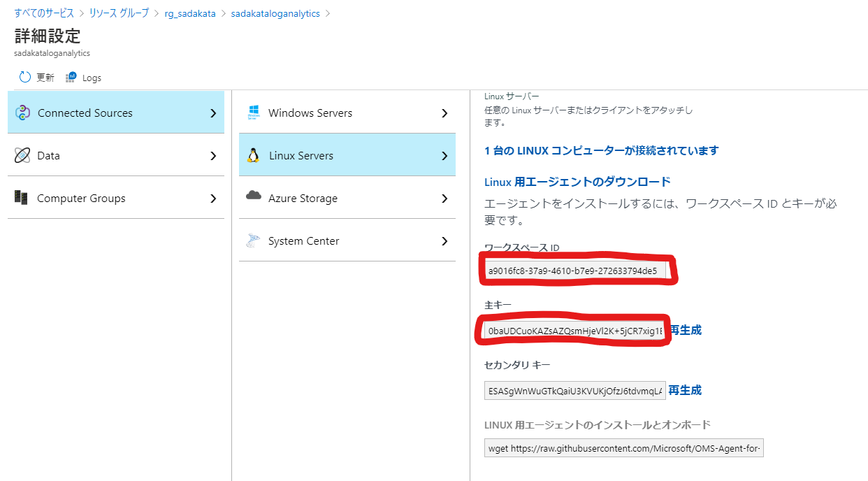Click the ワークスペース ID label
The image size is (868, 481).
point(521,247)
